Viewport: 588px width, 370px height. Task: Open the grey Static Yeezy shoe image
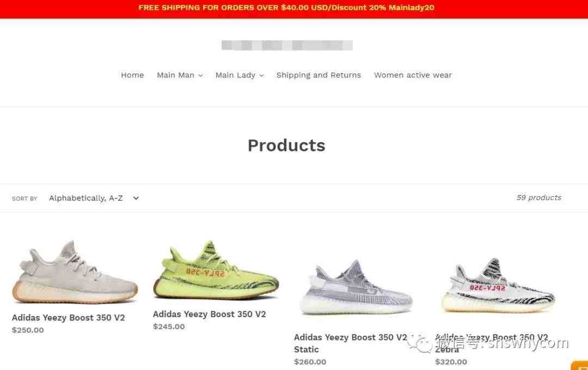click(356, 287)
